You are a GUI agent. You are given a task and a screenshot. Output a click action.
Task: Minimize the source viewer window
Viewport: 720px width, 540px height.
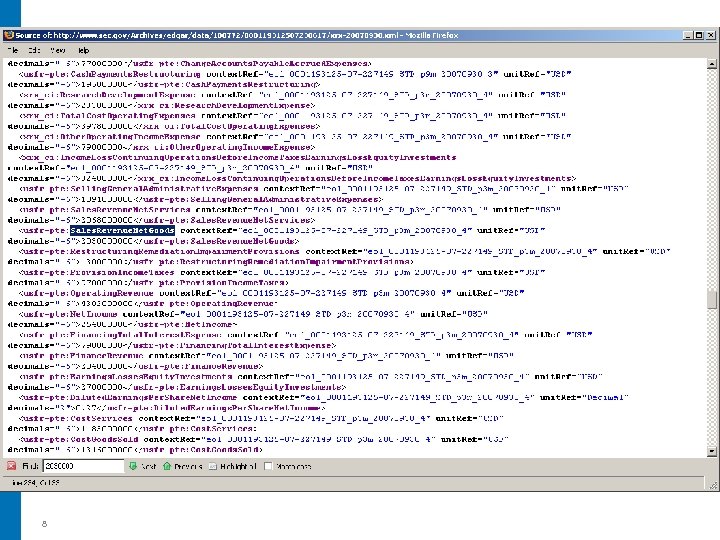pyautogui.click(x=687, y=35)
